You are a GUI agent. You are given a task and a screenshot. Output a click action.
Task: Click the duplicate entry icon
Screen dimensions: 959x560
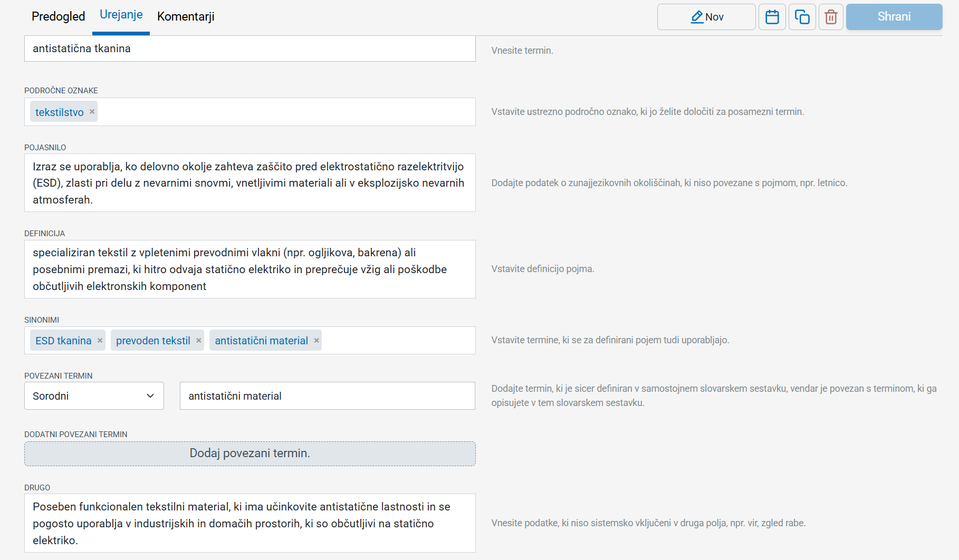[802, 17]
